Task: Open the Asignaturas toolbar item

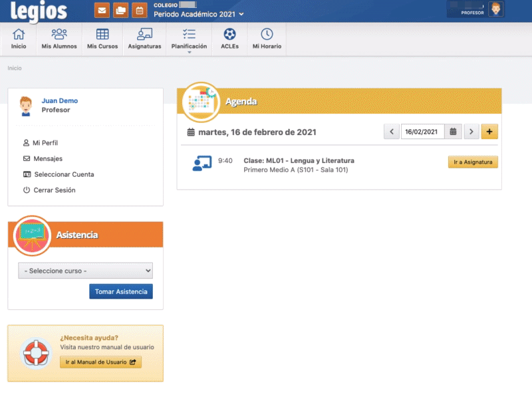Action: 144,39
